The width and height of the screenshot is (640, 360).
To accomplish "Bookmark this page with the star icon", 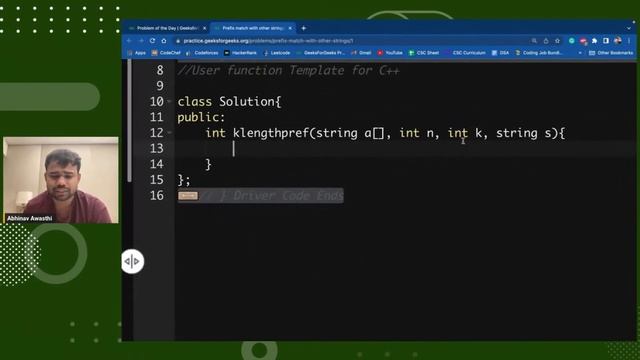I will pos(557,41).
